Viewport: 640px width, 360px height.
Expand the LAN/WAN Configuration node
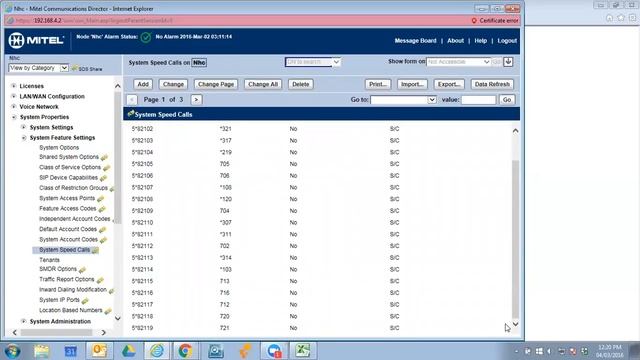click(x=13, y=96)
